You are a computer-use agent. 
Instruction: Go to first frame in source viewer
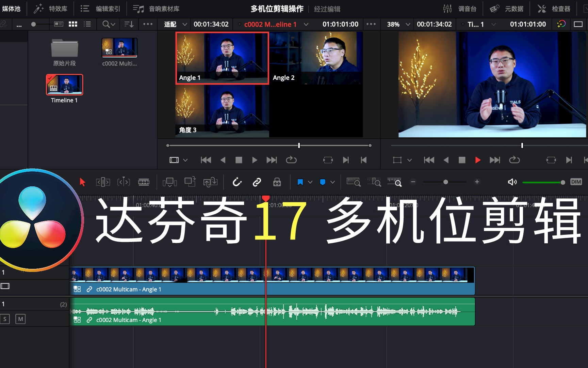coord(206,160)
